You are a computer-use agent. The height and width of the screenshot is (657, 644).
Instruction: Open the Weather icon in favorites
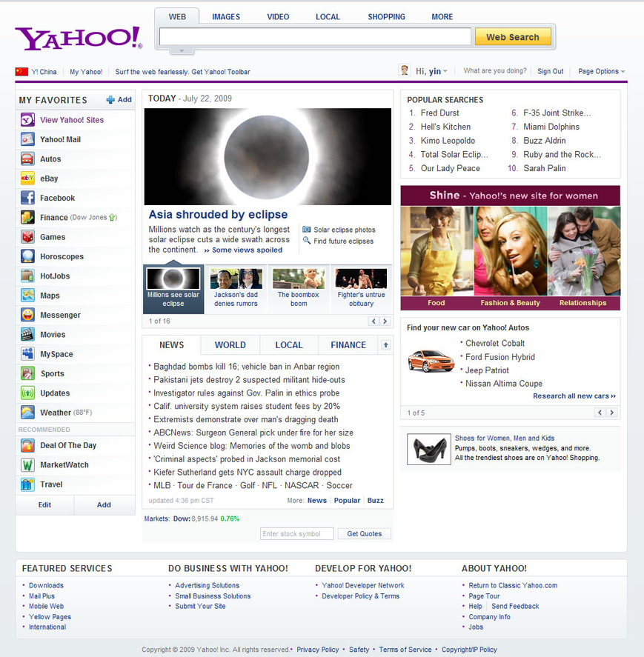click(x=27, y=413)
